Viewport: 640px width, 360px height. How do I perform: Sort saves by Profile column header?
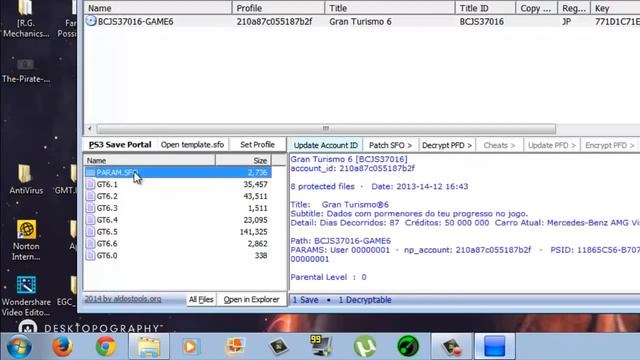point(278,8)
